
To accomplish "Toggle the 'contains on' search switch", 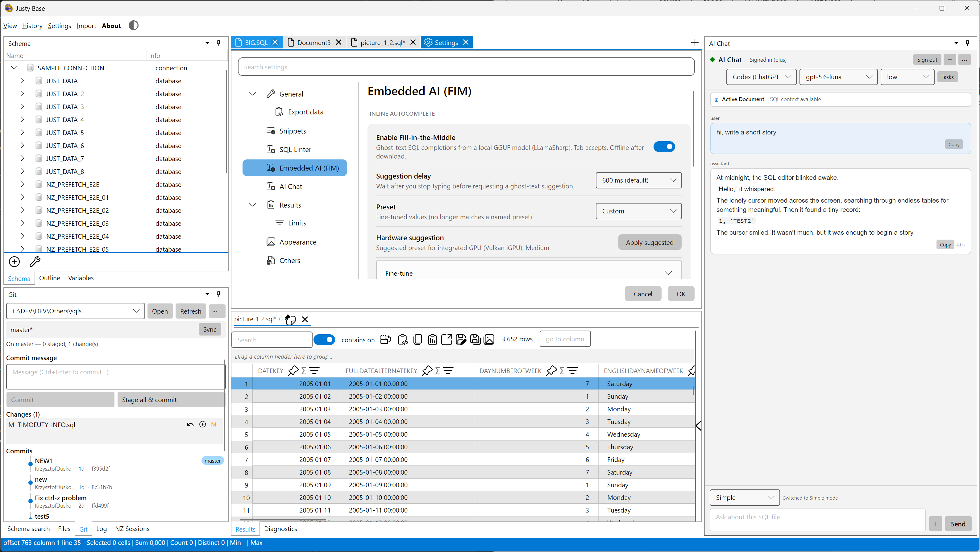I will point(324,340).
